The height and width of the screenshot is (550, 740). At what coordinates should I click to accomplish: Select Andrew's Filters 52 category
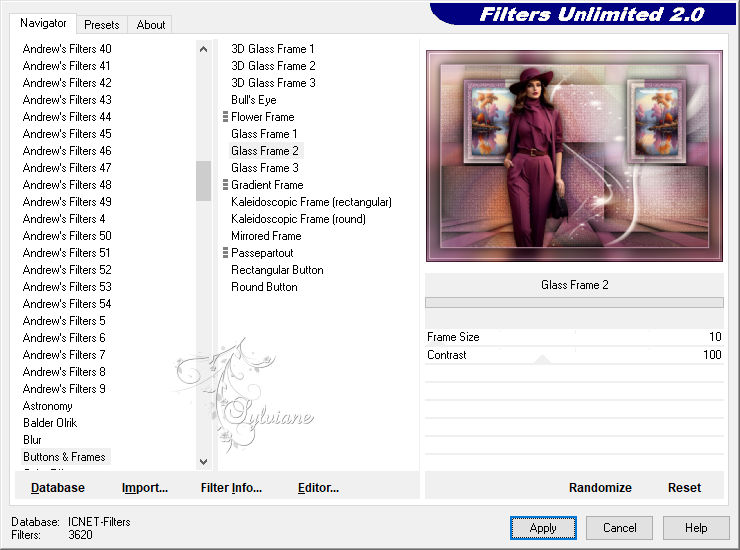(67, 270)
